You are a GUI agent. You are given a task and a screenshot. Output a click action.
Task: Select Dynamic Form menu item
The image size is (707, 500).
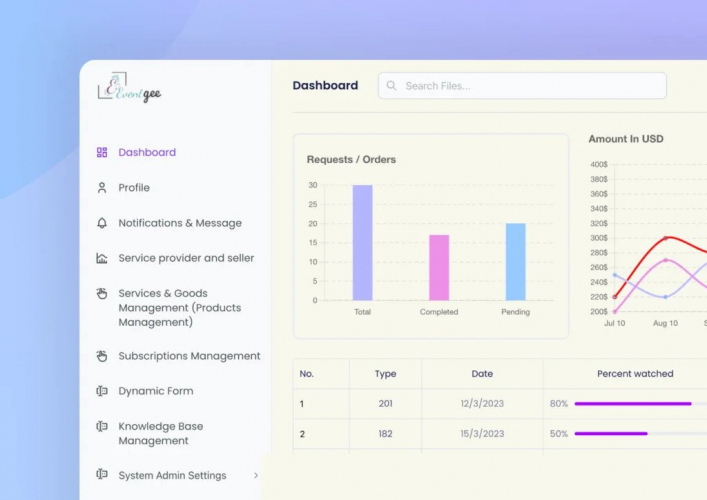click(x=156, y=391)
